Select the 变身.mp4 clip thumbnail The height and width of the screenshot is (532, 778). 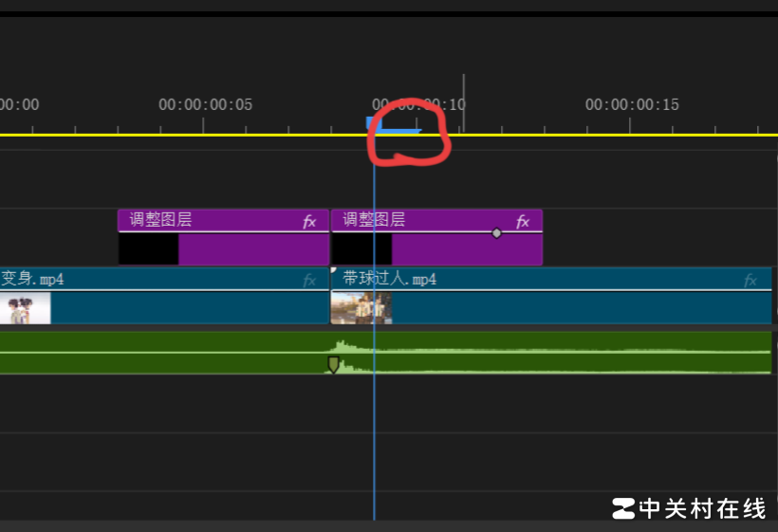coord(25,308)
